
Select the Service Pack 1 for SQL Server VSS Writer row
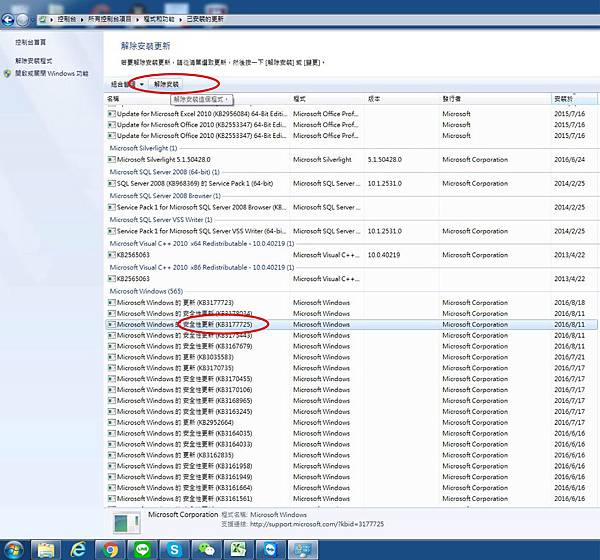coord(351,231)
